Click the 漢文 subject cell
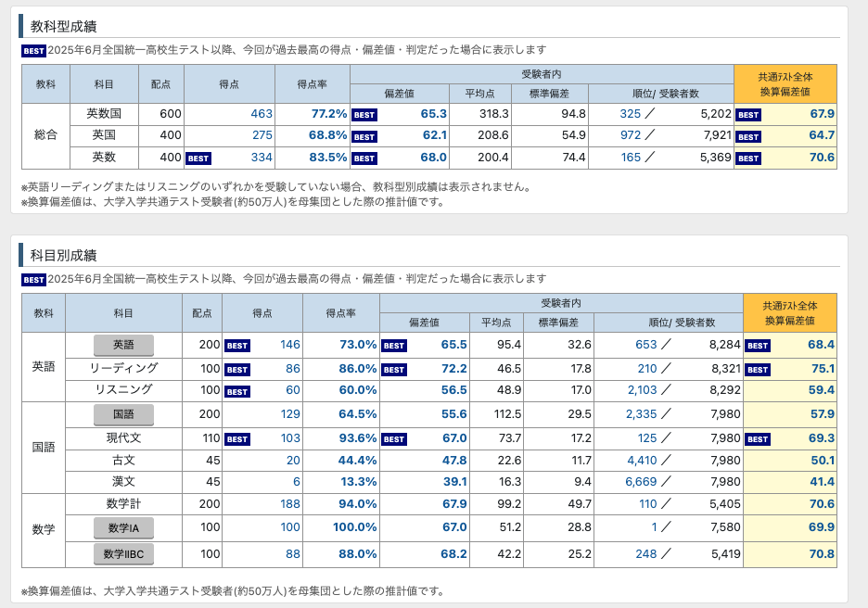 click(x=123, y=482)
